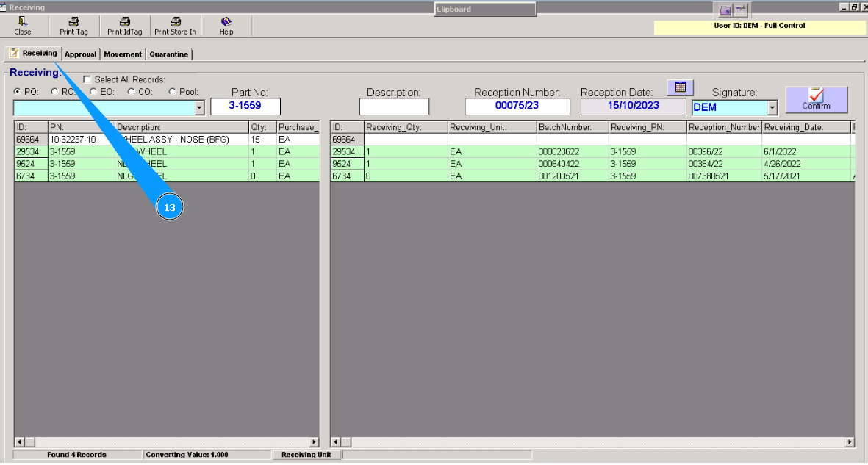Screen dimensions: 868x465
Task: Click left grid's right scroll arrow
Action: pos(314,441)
